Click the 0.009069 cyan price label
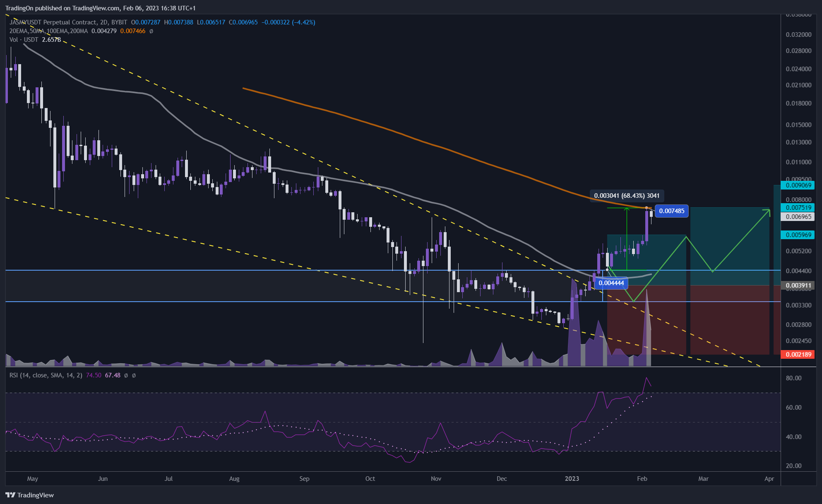The image size is (822, 504). (798, 185)
